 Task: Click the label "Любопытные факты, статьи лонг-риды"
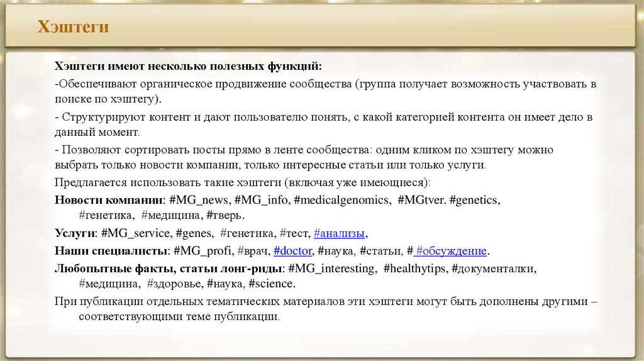click(x=169, y=269)
